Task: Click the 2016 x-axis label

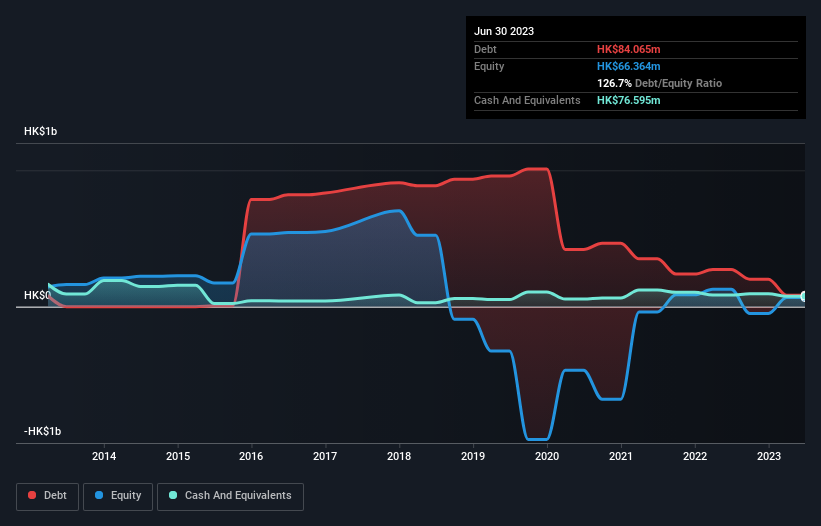Action: 251,456
